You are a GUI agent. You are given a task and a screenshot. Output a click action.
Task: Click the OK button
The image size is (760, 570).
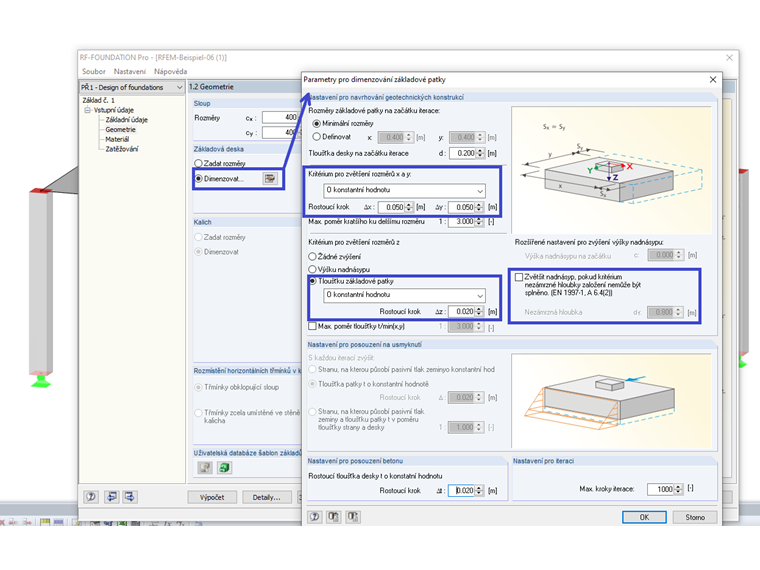click(x=644, y=517)
